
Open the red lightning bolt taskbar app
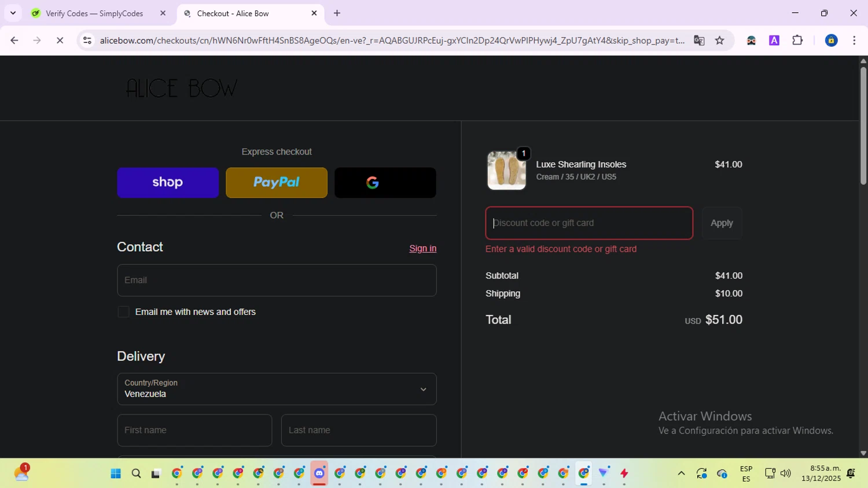pyautogui.click(x=624, y=474)
